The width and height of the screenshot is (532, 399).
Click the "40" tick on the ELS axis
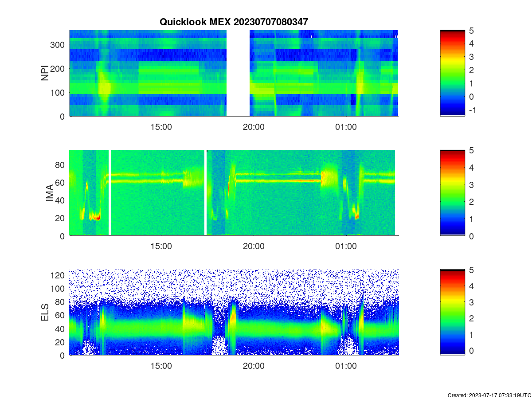[x=61, y=329]
